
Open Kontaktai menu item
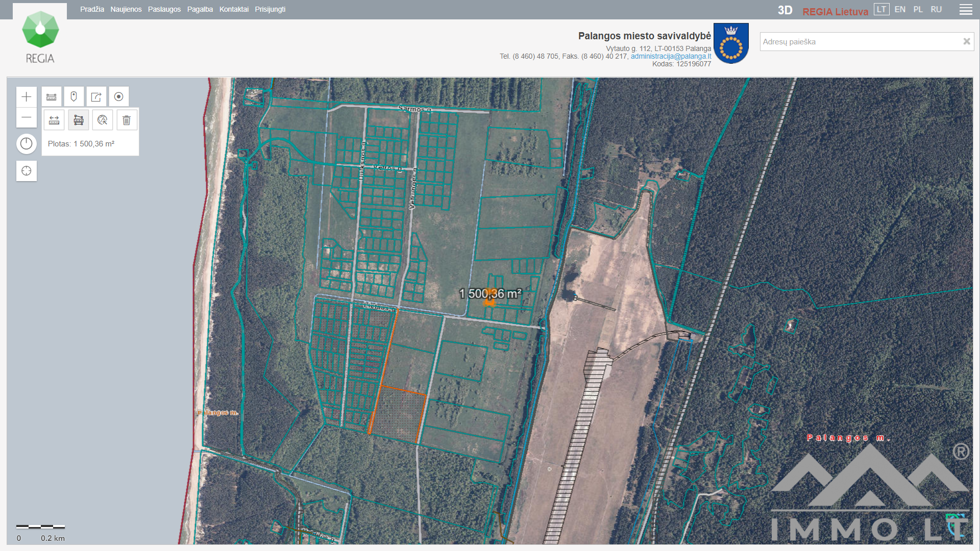234,9
